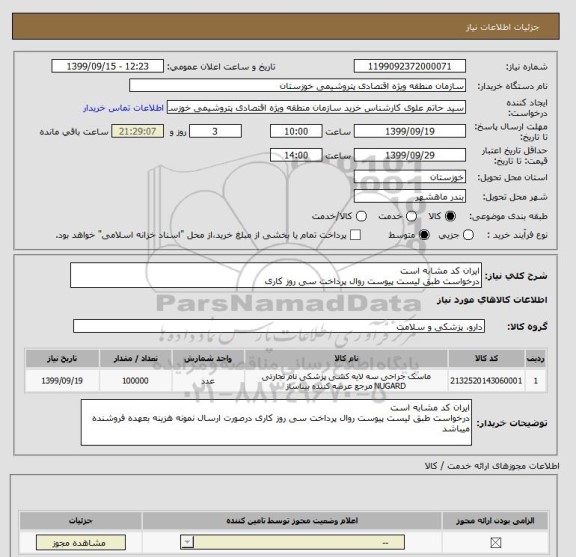This screenshot has height=557, width=576.
Task: Click the اطلاعات مجوزهای ارائه خدمت heading
Action: click(x=492, y=466)
